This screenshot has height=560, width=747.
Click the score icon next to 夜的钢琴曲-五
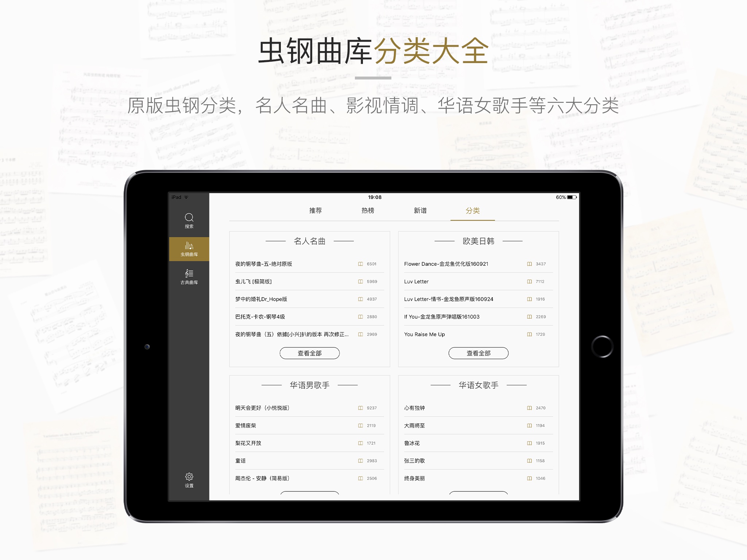point(364,265)
